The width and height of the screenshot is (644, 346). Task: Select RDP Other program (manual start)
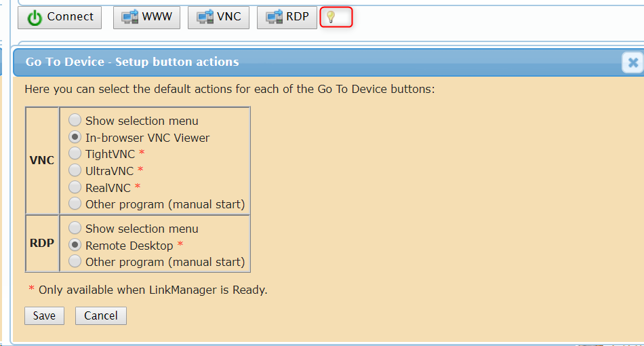(x=75, y=261)
